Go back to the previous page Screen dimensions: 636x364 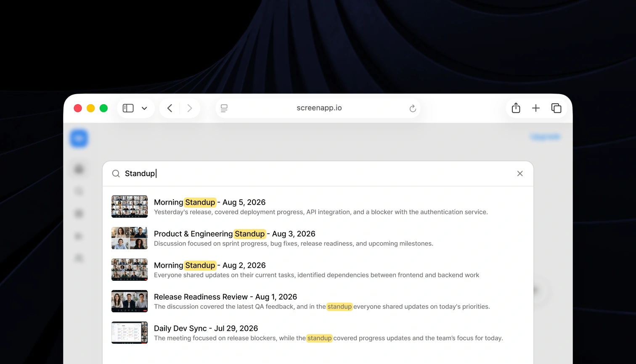170,108
